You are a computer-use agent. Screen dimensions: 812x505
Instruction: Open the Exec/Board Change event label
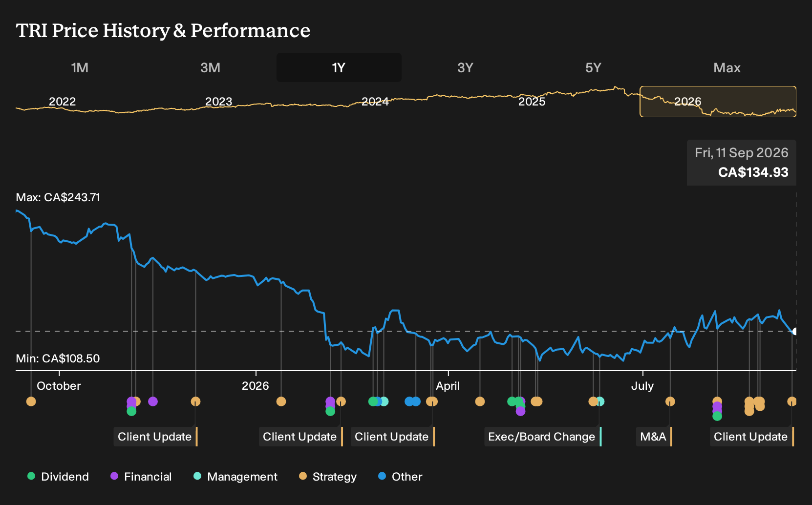coord(543,437)
